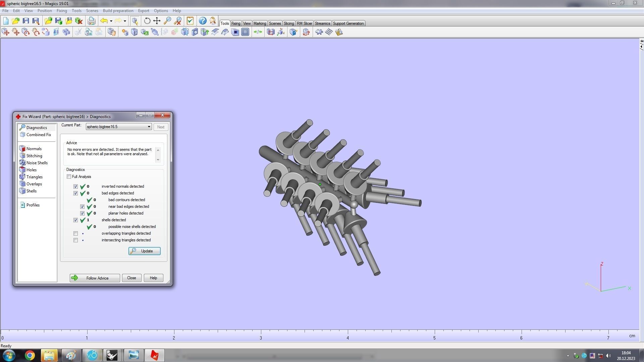Select the Pan view cross-arrows tool
This screenshot has width=644, height=362.
coord(157,21)
